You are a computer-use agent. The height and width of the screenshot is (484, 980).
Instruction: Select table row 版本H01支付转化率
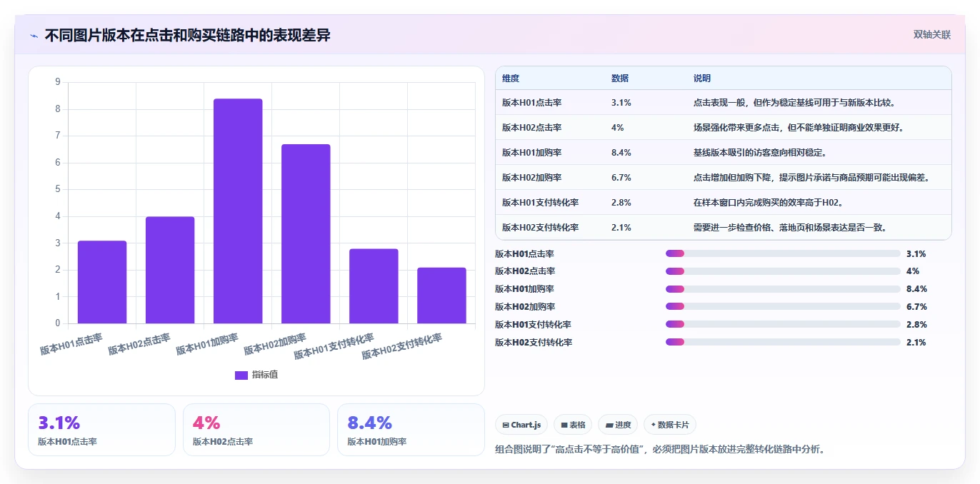click(x=724, y=203)
